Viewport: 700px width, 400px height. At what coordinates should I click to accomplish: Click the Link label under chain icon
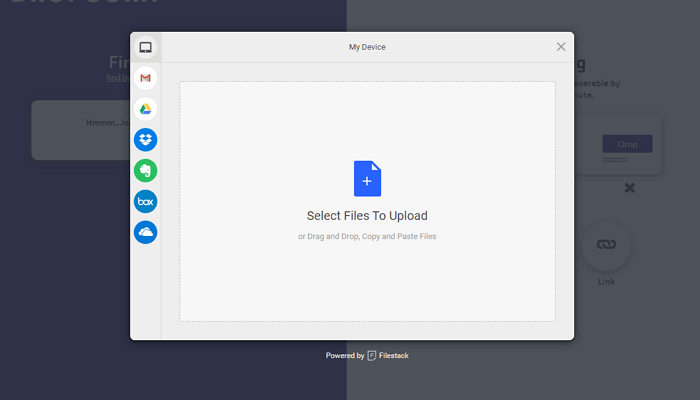(x=606, y=282)
